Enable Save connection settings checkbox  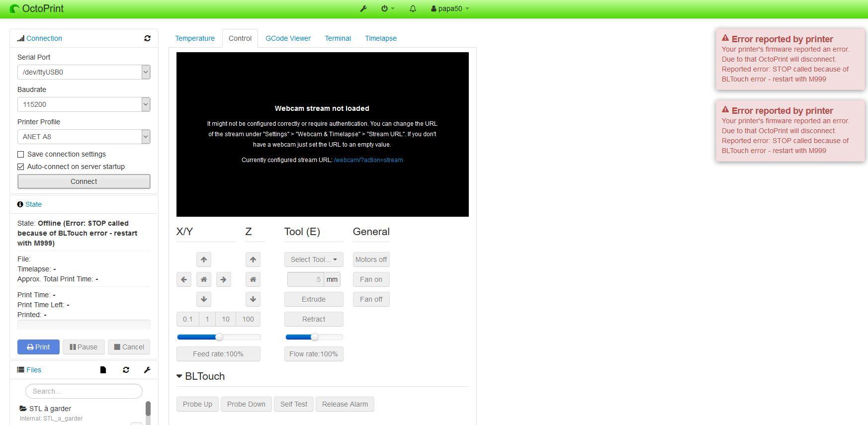point(21,155)
